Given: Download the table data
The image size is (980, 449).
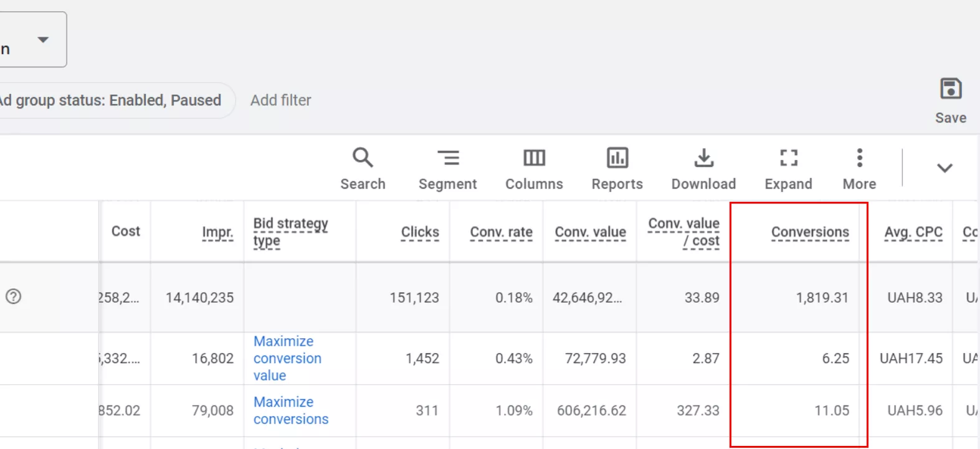Looking at the screenshot, I should tap(703, 169).
